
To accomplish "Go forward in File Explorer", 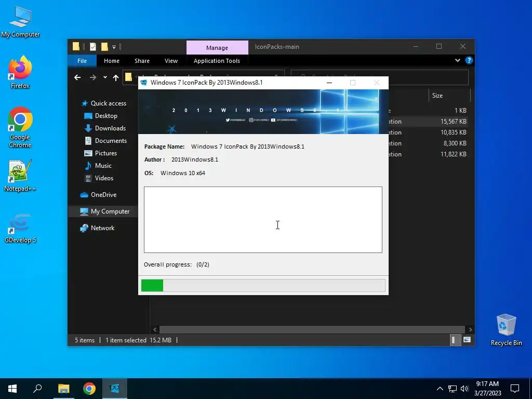I will coord(92,78).
